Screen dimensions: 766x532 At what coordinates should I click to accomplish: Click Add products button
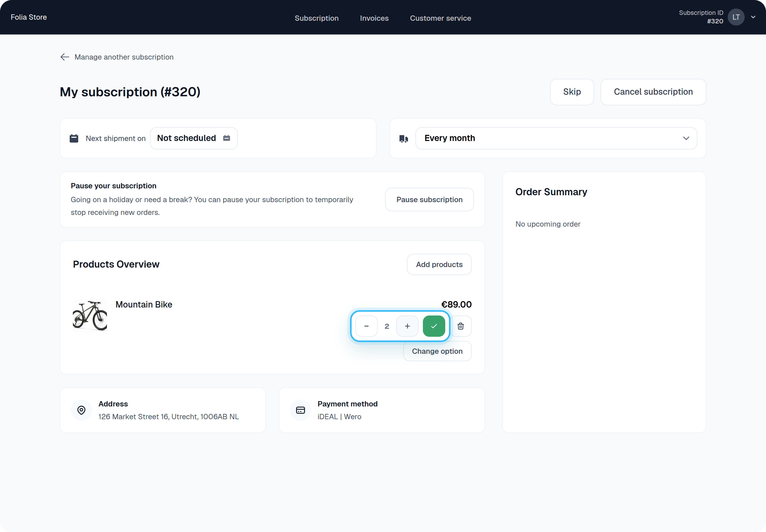[439, 264]
